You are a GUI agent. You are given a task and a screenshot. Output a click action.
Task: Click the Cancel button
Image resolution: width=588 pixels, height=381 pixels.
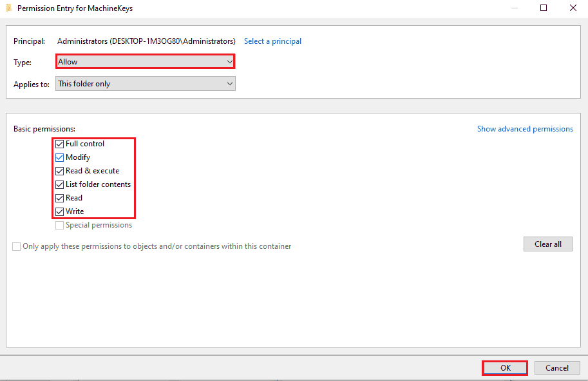[x=557, y=368]
